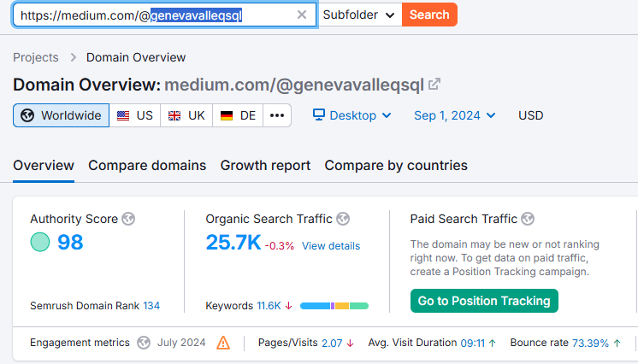The width and height of the screenshot is (638, 364).
Task: Click globe icon beside Paid Search Traffic
Action: (528, 219)
